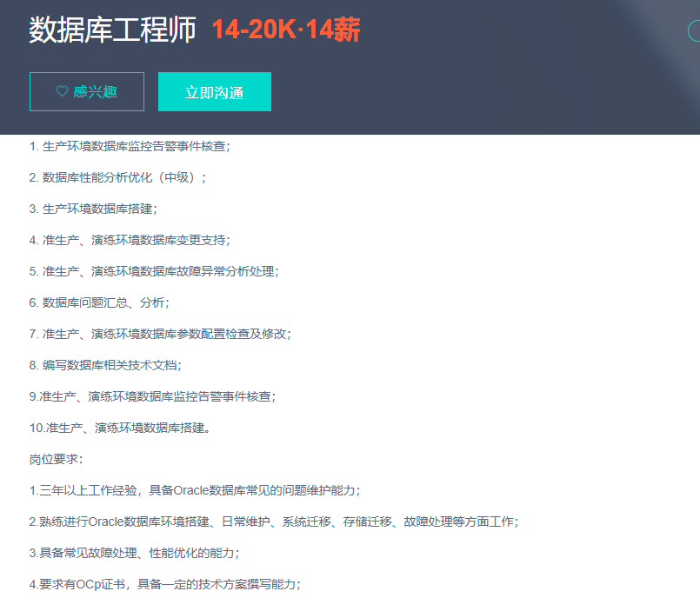Select line 1. 生产环境数据库监控告警事件核查

tap(130, 146)
